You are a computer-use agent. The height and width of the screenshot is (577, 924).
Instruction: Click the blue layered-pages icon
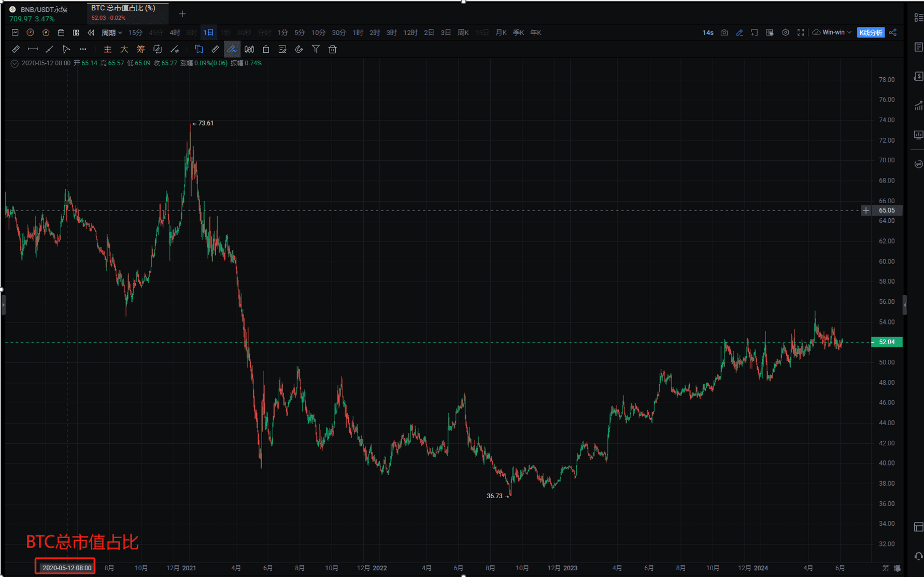198,49
